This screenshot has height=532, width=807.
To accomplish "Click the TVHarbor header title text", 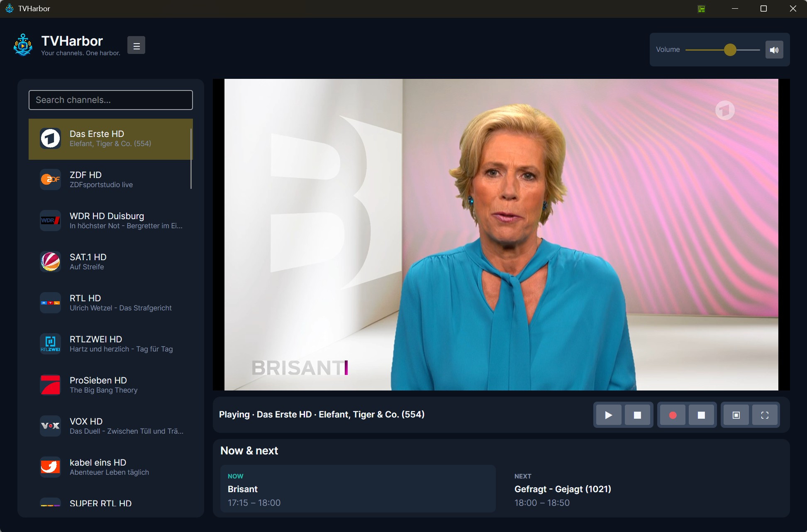I will [72, 41].
